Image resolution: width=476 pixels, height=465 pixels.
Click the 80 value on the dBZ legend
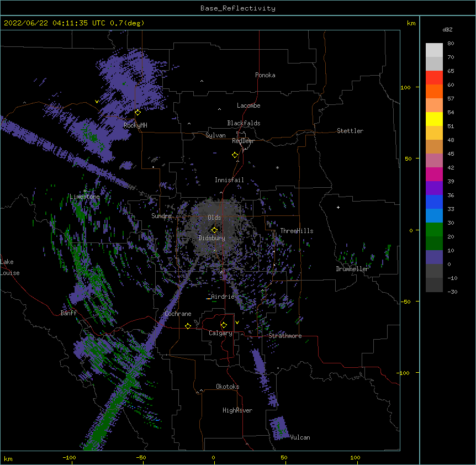451,44
